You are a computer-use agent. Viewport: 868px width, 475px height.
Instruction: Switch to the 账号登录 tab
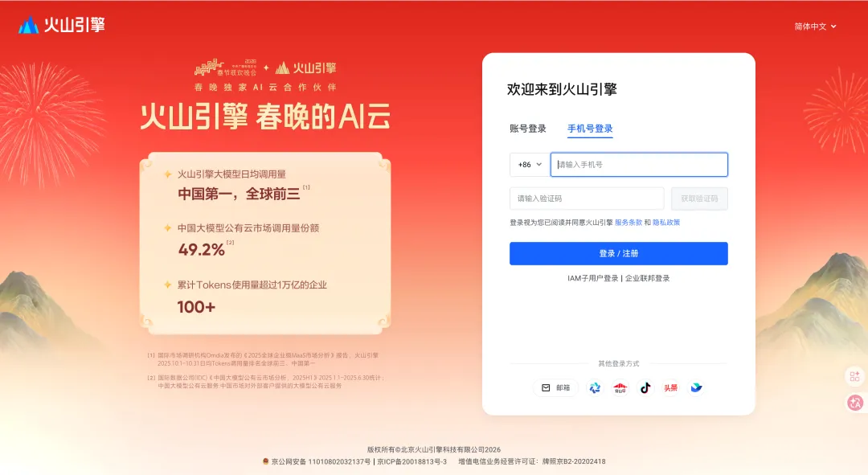point(527,129)
